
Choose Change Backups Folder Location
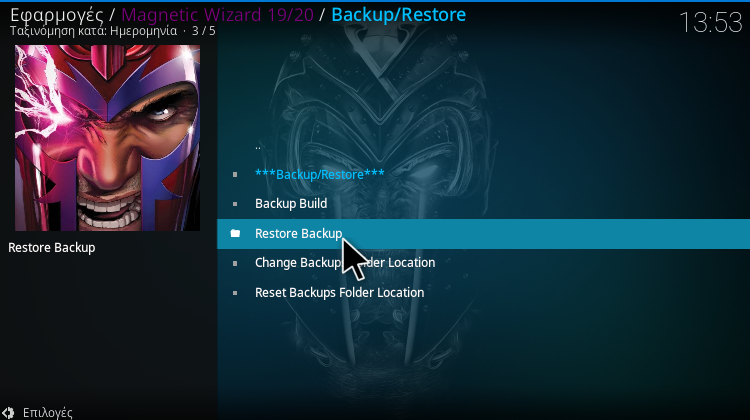(x=484, y=263)
